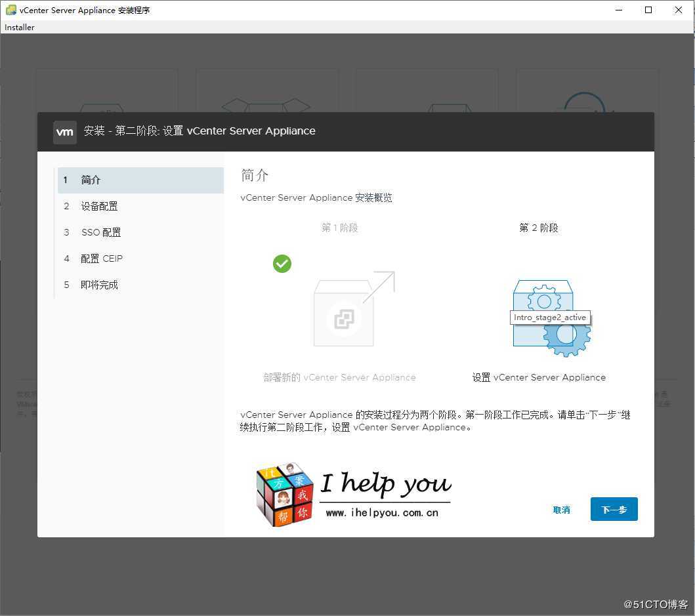Image resolution: width=695 pixels, height=616 pixels.
Task: Click the vCenter Server Appliance 安装概览 subtitle
Action: coord(316,197)
